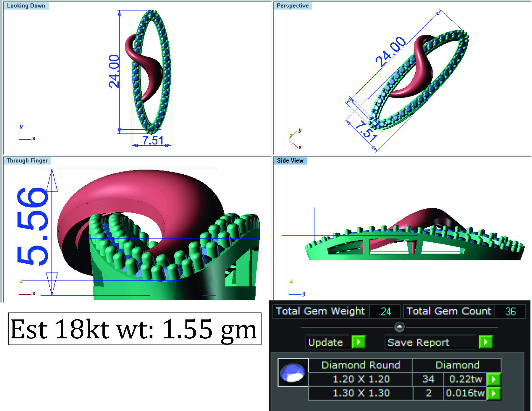Click the Total Gem Count label

[x=449, y=311]
